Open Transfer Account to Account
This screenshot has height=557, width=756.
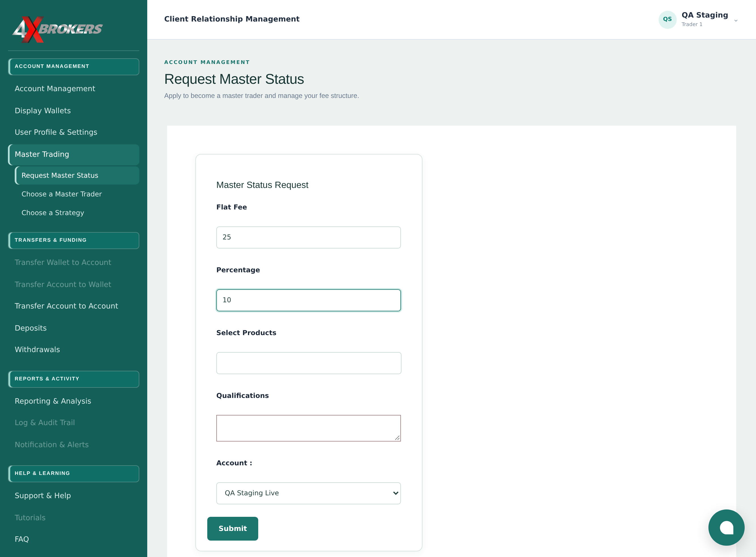[66, 306]
